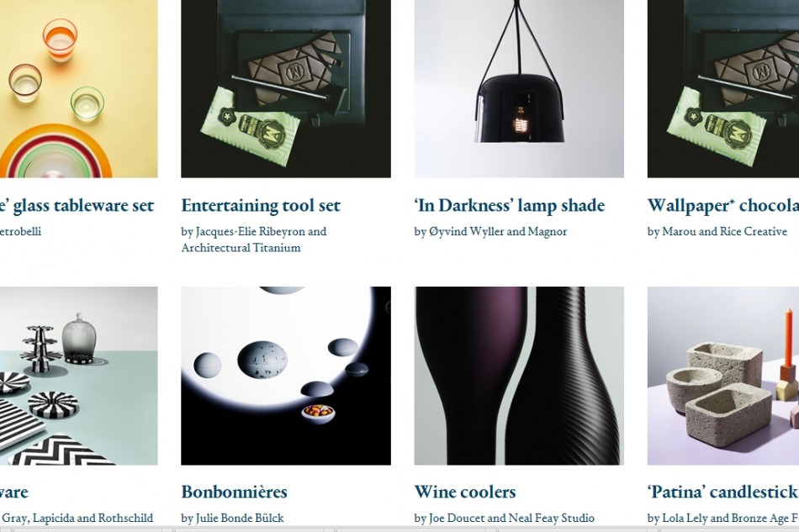The image size is (799, 532).
Task: Select byline Øyvind Wyller and Magnor
Action: pos(490,232)
